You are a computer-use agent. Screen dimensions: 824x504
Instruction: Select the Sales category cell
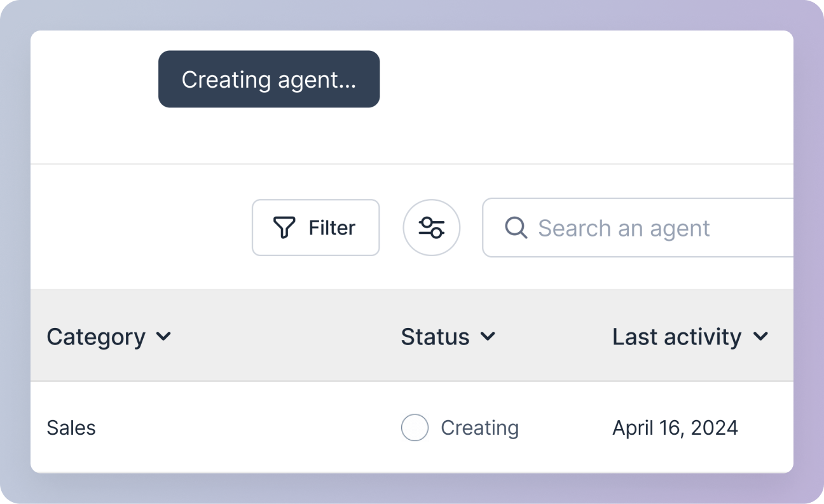tap(71, 428)
